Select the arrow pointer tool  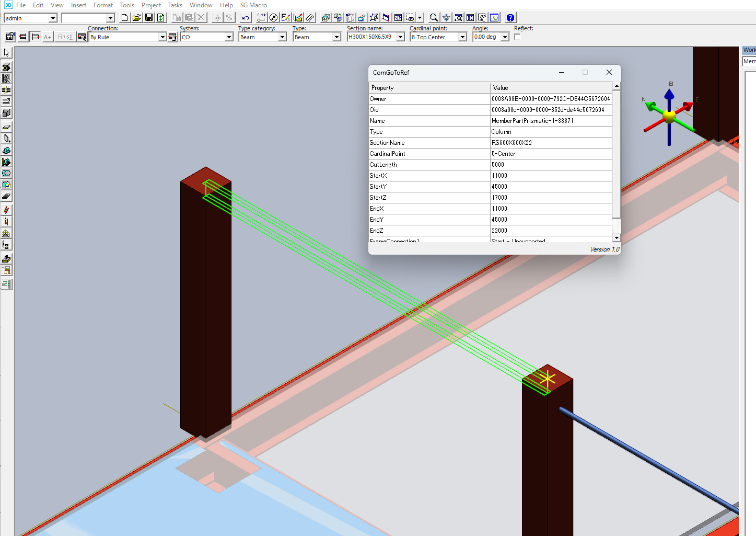pyautogui.click(x=6, y=53)
